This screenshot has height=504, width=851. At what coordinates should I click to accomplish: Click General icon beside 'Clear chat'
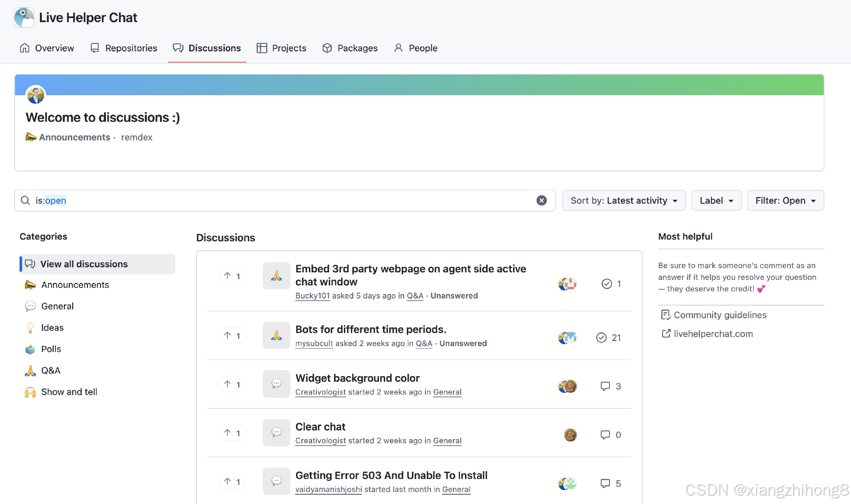point(277,432)
